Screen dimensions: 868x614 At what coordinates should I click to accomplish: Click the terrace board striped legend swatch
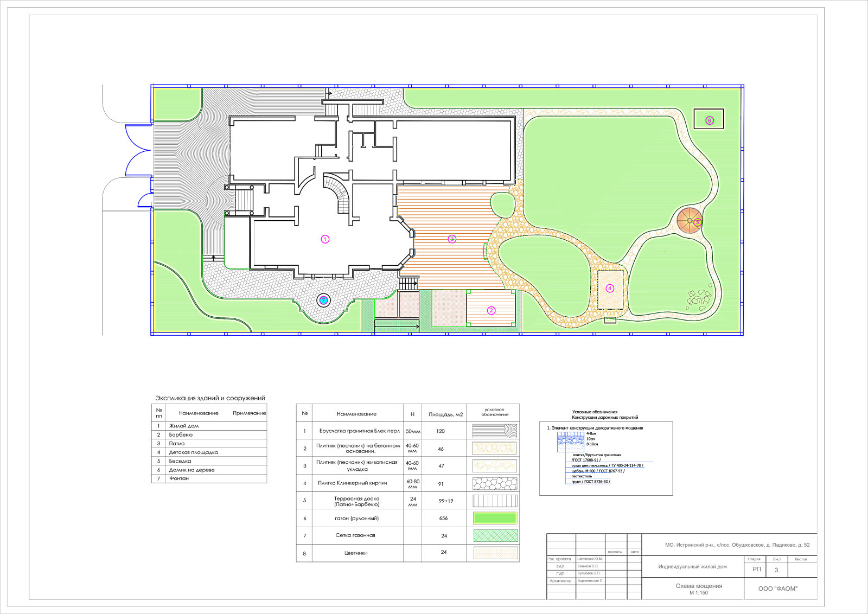pyautogui.click(x=495, y=501)
